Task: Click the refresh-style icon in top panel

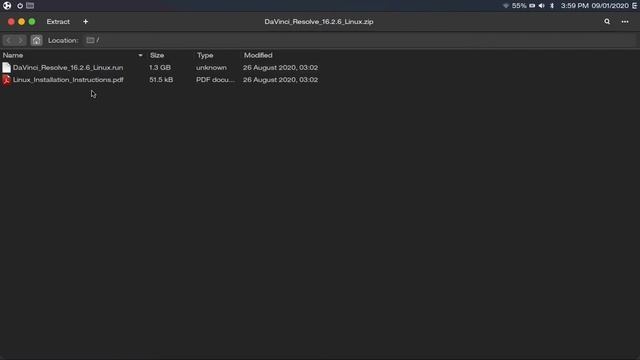Action: [x=20, y=6]
